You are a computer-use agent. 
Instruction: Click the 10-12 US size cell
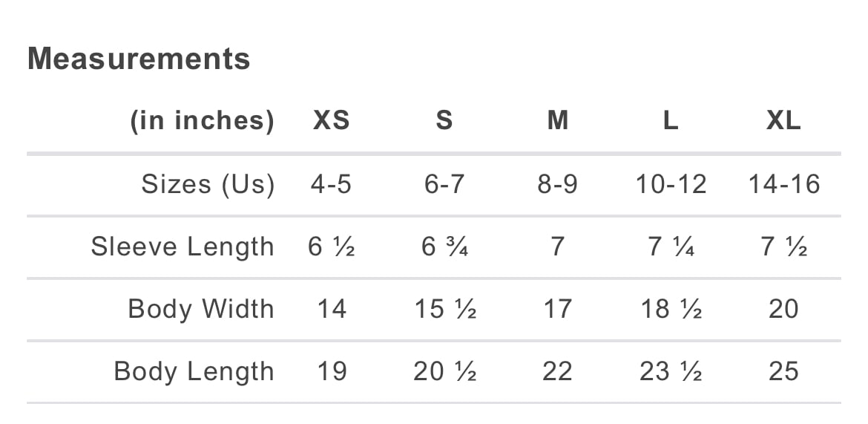point(671,184)
